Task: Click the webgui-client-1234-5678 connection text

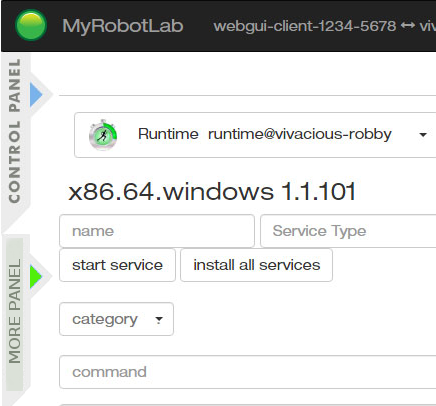Action: (305, 26)
